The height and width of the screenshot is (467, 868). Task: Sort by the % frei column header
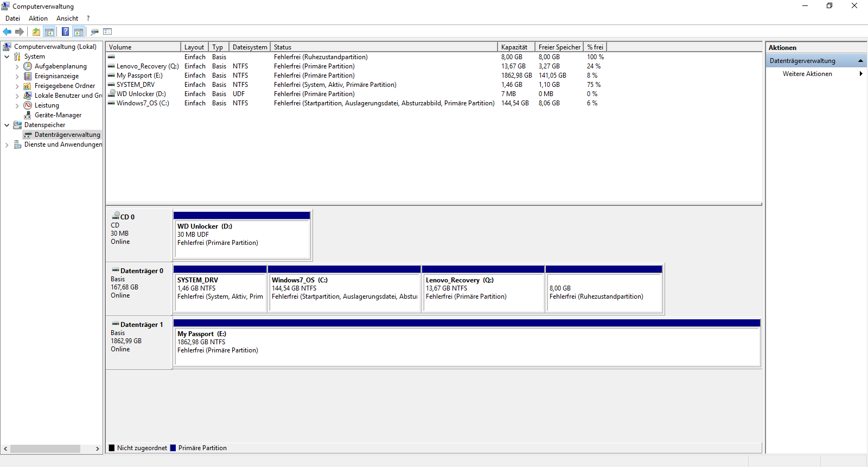click(x=595, y=47)
